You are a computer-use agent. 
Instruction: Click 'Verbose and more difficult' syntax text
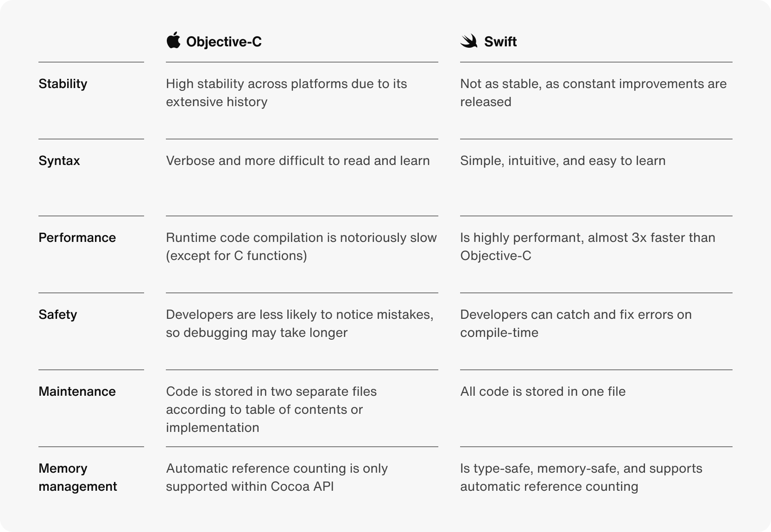(298, 161)
